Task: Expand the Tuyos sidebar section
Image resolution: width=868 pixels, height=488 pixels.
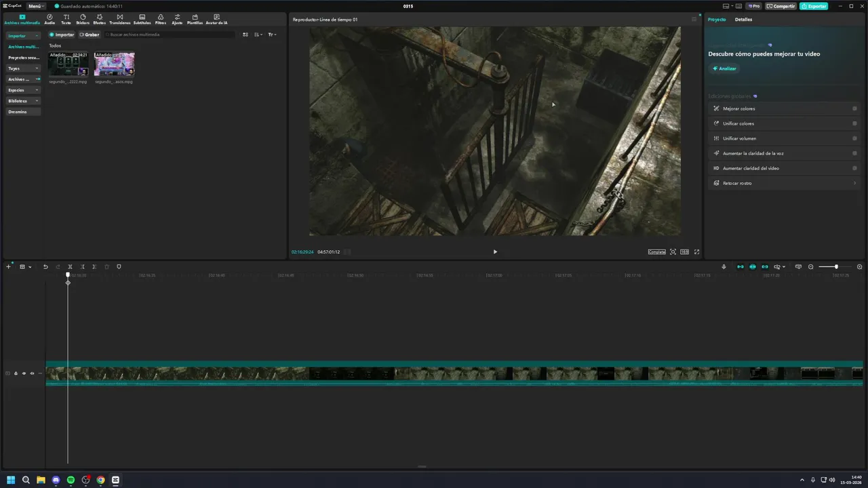Action: point(23,68)
